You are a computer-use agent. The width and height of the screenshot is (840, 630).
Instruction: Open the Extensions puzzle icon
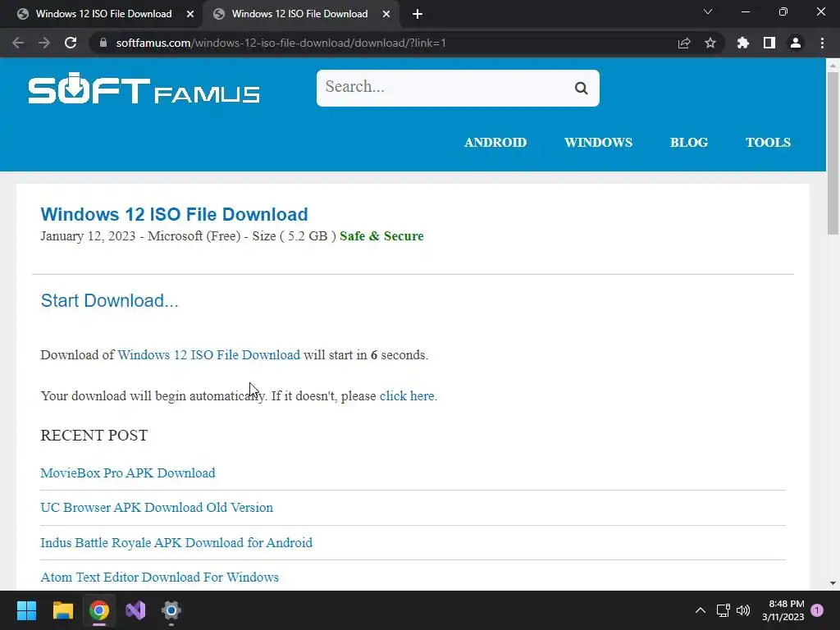tap(743, 43)
